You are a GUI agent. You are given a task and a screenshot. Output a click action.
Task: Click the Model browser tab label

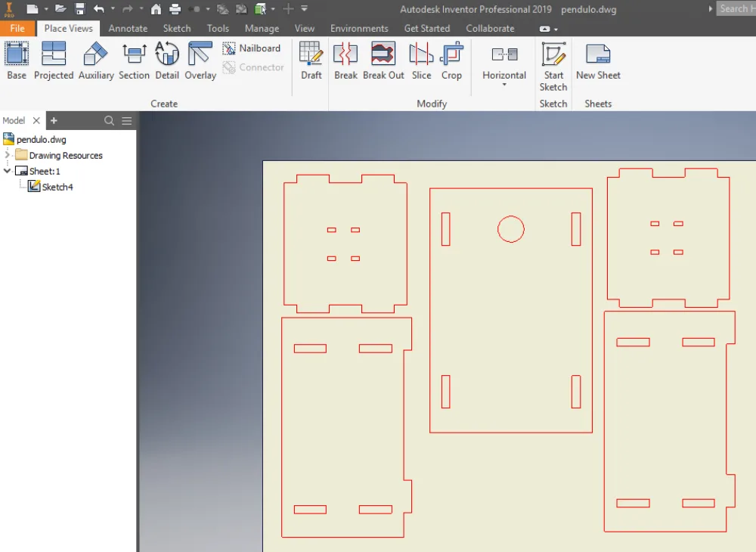(x=14, y=120)
